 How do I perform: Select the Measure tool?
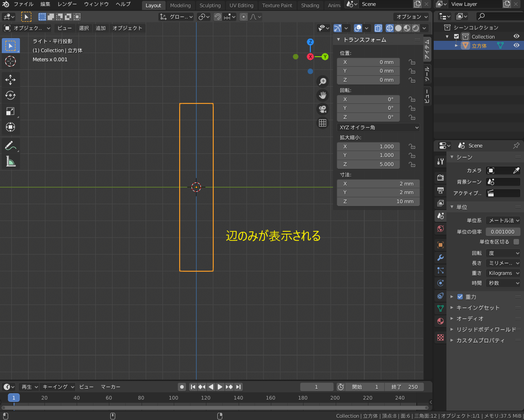11,161
